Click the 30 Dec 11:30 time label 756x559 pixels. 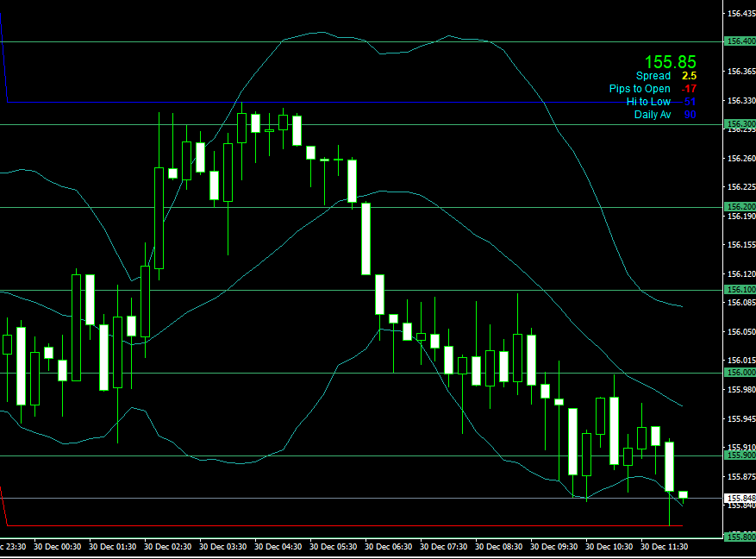tap(663, 547)
